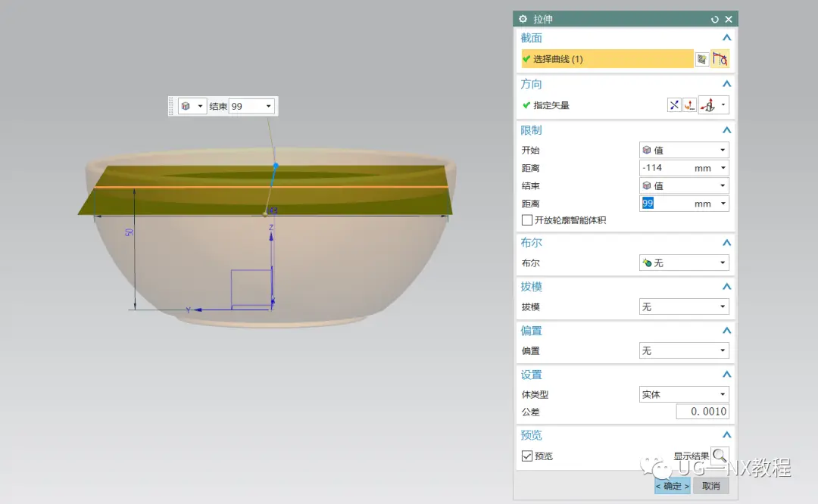Viewport: 818px width, 504px height.
Task: Edit the on-screen 结束 value box
Action: tap(246, 107)
